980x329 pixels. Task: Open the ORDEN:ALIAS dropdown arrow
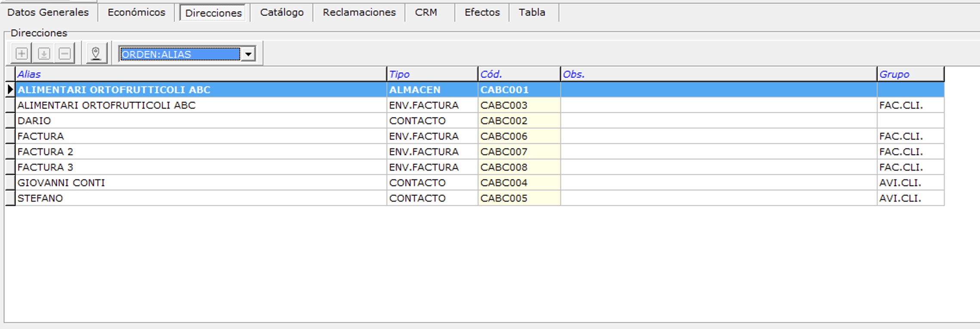(x=248, y=54)
